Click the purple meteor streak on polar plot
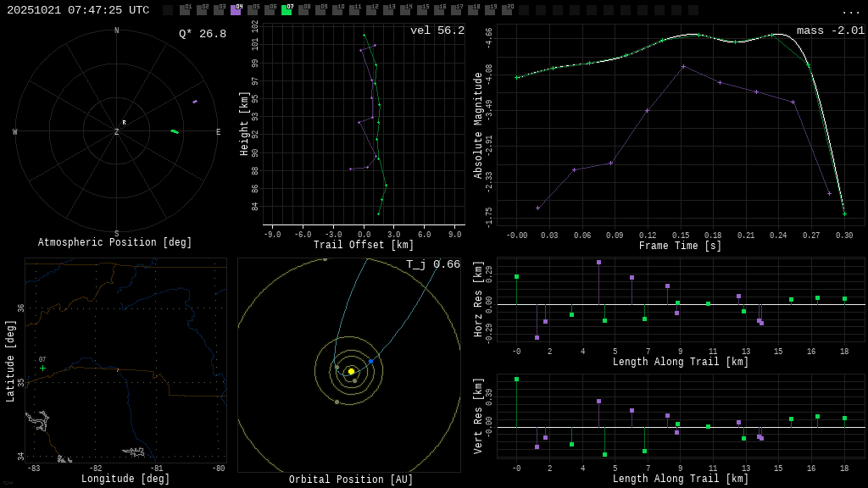Viewport: 868px width, 488px height. tap(194, 102)
